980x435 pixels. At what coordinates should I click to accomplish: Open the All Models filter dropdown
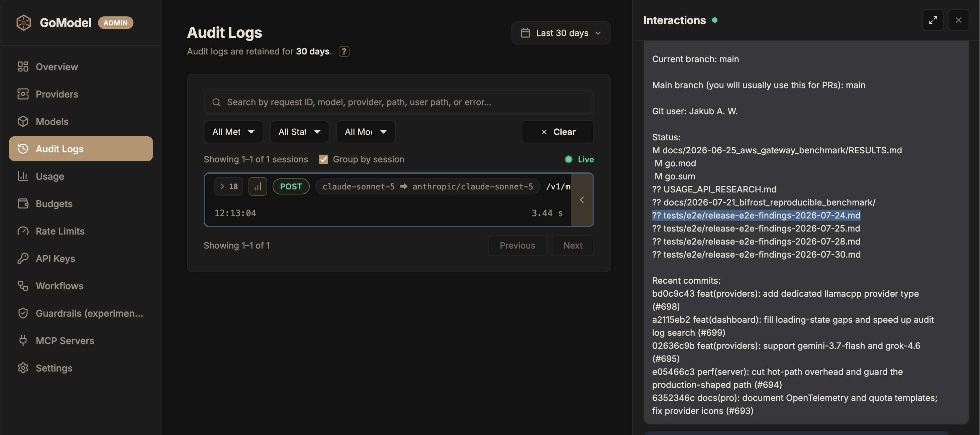click(366, 132)
